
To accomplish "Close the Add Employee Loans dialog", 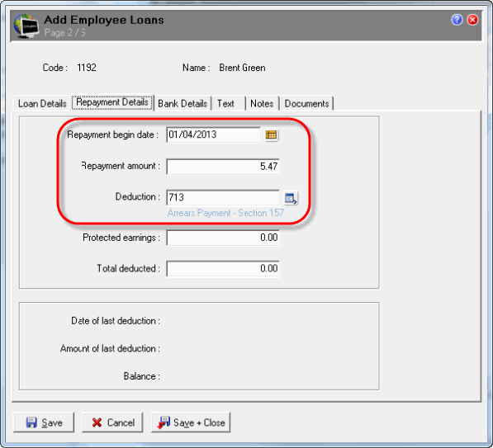I will point(472,20).
